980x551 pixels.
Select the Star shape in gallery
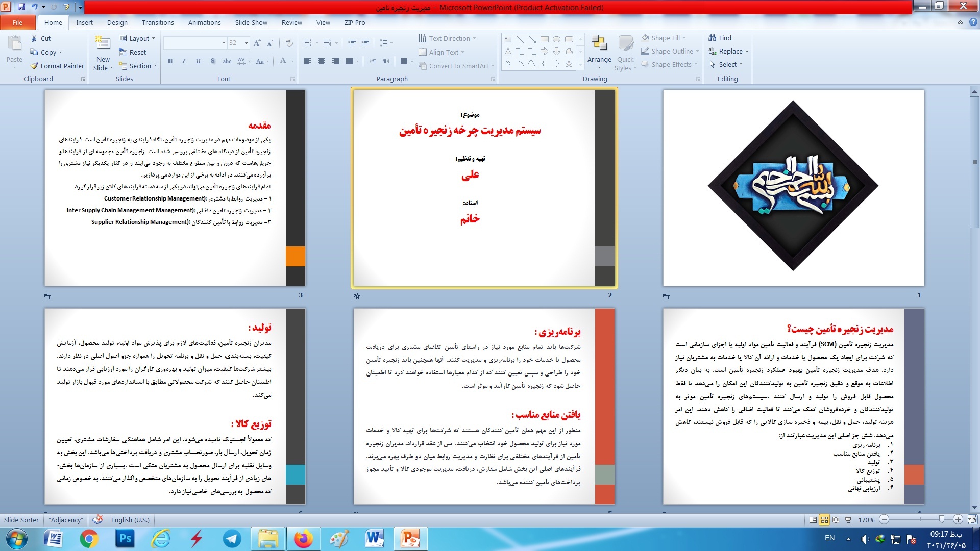[569, 64]
